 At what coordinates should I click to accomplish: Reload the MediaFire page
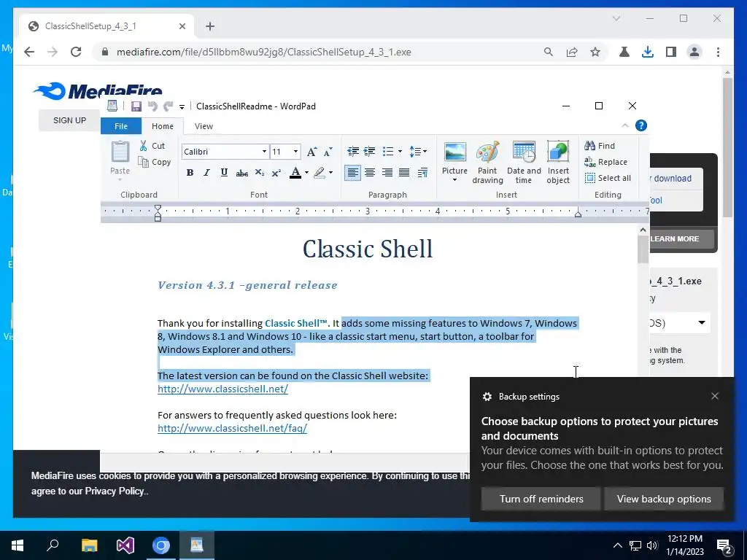pos(76,52)
